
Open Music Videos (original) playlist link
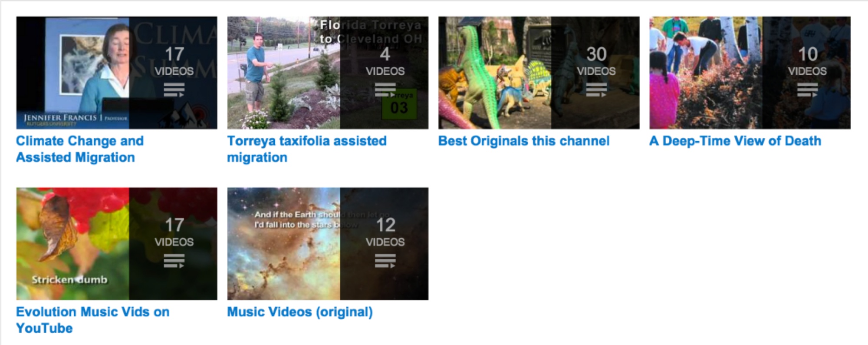tap(300, 312)
